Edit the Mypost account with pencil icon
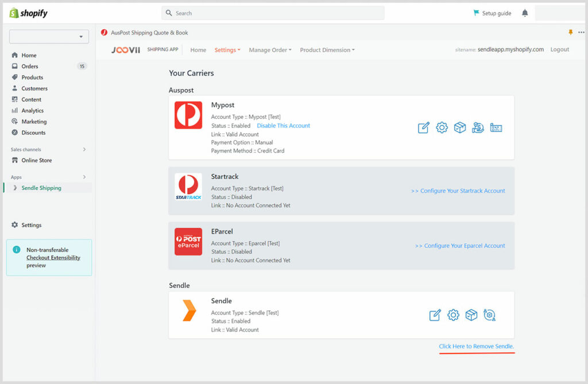Image resolution: width=588 pixels, height=384 pixels. pyautogui.click(x=423, y=128)
